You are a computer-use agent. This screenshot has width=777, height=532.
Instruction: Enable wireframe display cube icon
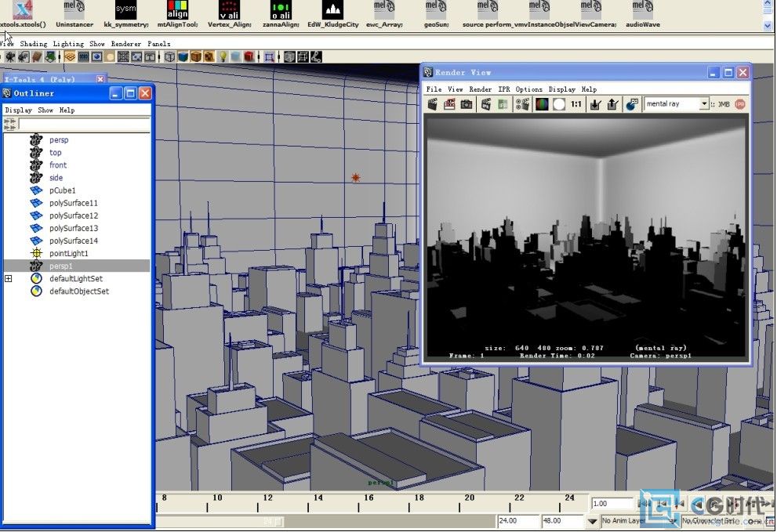(x=169, y=57)
